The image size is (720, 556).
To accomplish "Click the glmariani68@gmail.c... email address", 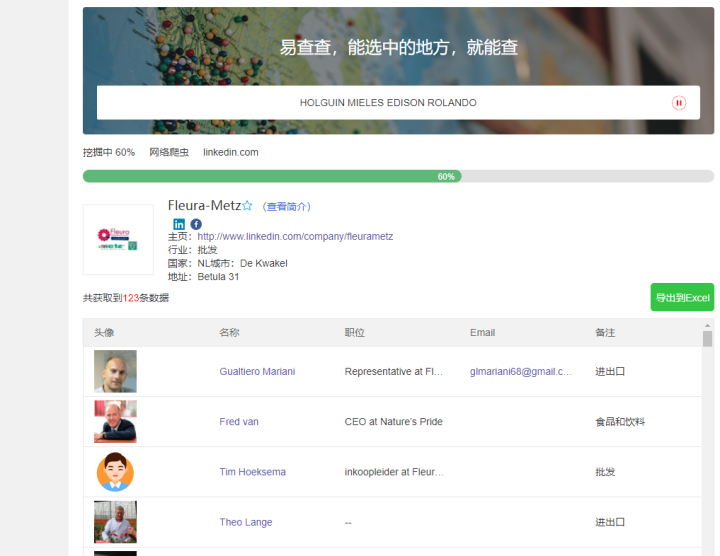I will pos(521,371).
